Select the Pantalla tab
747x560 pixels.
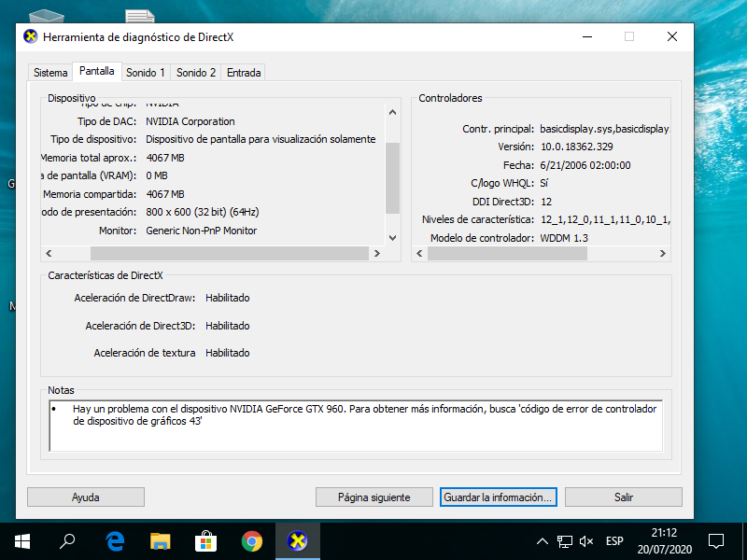pyautogui.click(x=97, y=72)
